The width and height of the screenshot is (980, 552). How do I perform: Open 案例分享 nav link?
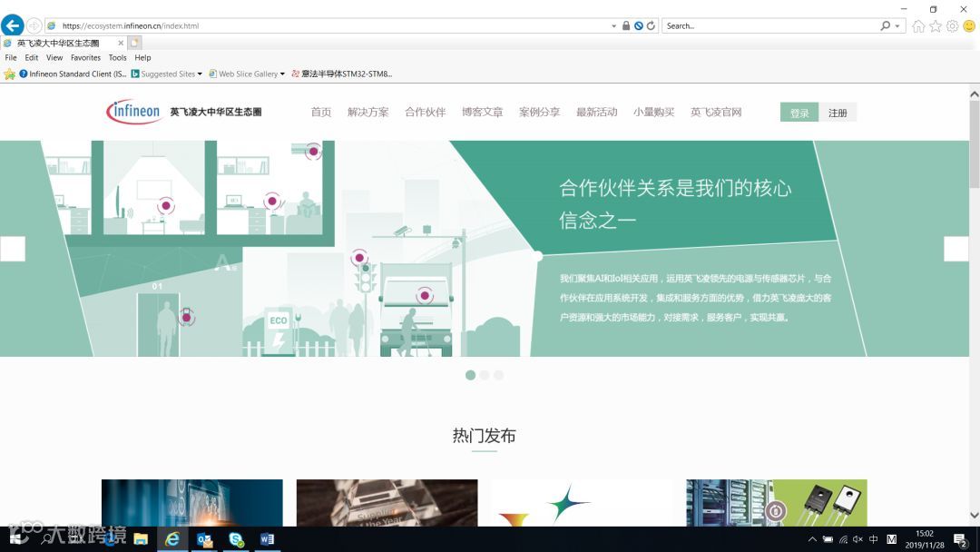click(539, 112)
